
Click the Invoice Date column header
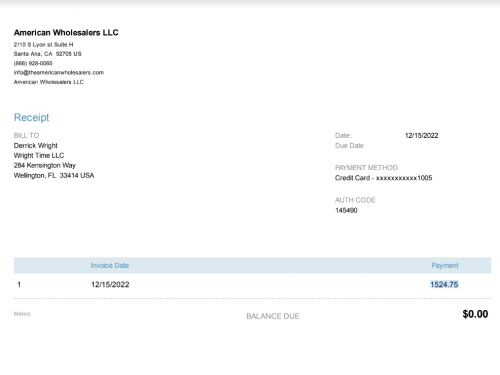110,266
